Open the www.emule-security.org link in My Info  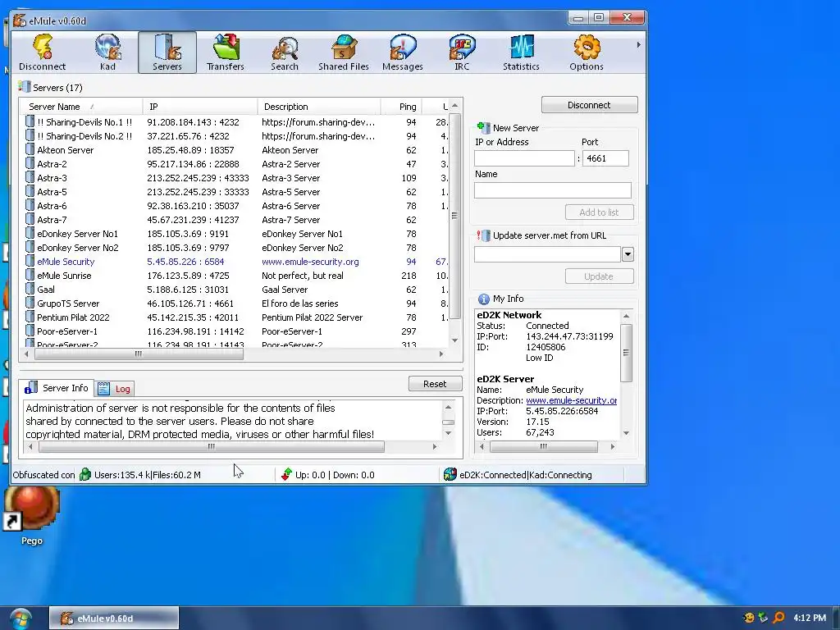pos(571,400)
